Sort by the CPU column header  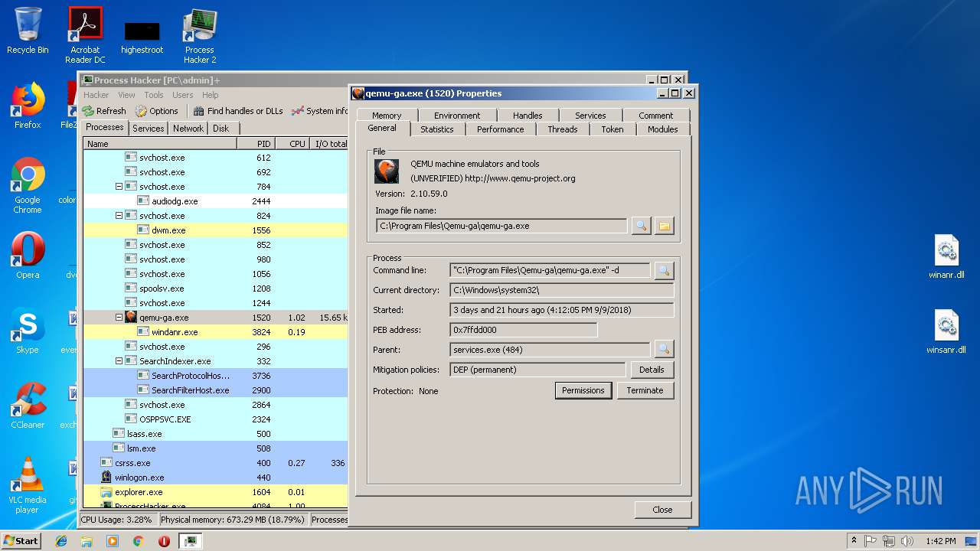coord(293,144)
